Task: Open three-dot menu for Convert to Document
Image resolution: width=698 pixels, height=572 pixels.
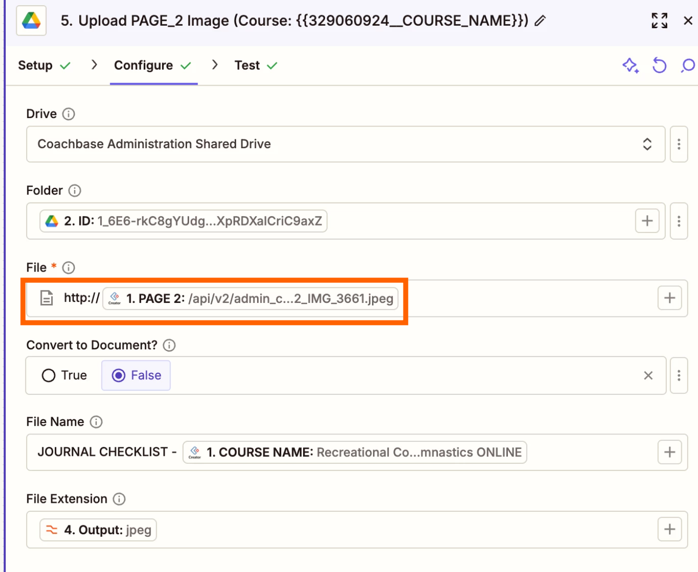Action: tap(679, 375)
